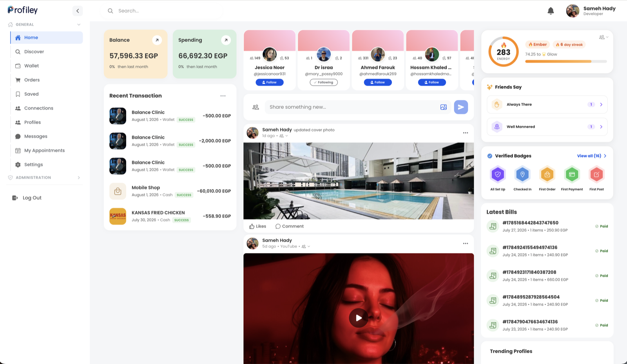Click View all (16) badges link
Image resolution: width=627 pixels, height=364 pixels.
(592, 156)
